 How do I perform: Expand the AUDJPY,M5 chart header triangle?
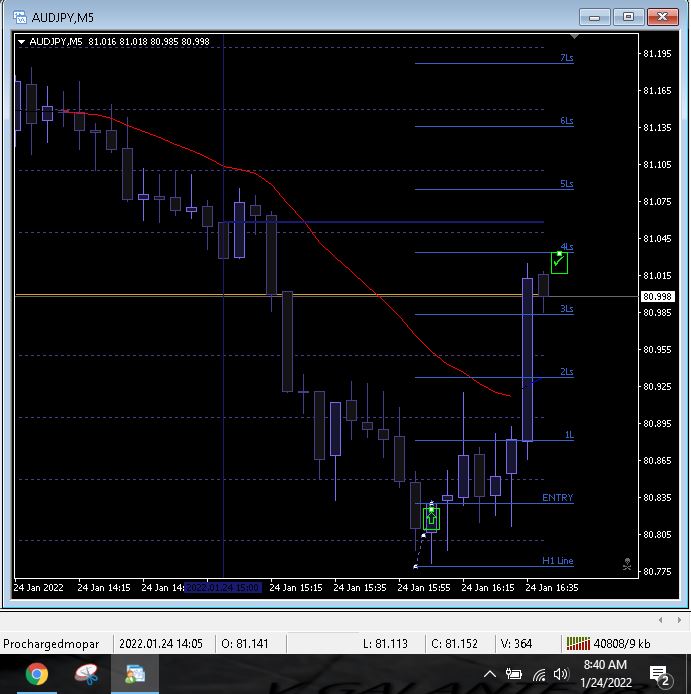(x=21, y=42)
